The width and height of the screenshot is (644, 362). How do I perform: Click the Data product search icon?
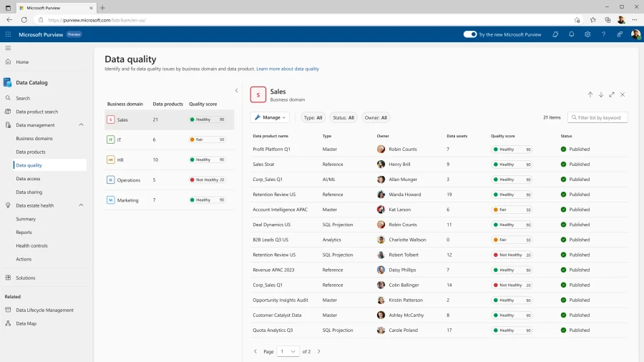coord(8,112)
